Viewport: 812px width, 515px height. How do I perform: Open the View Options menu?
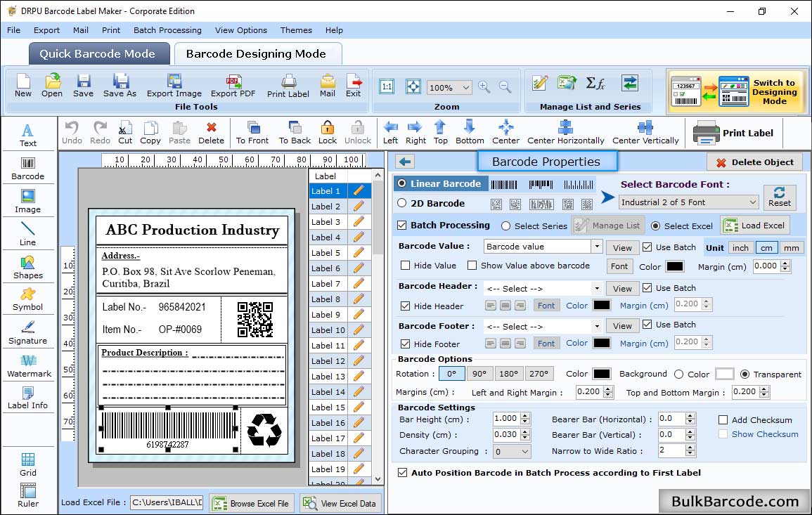tap(241, 30)
